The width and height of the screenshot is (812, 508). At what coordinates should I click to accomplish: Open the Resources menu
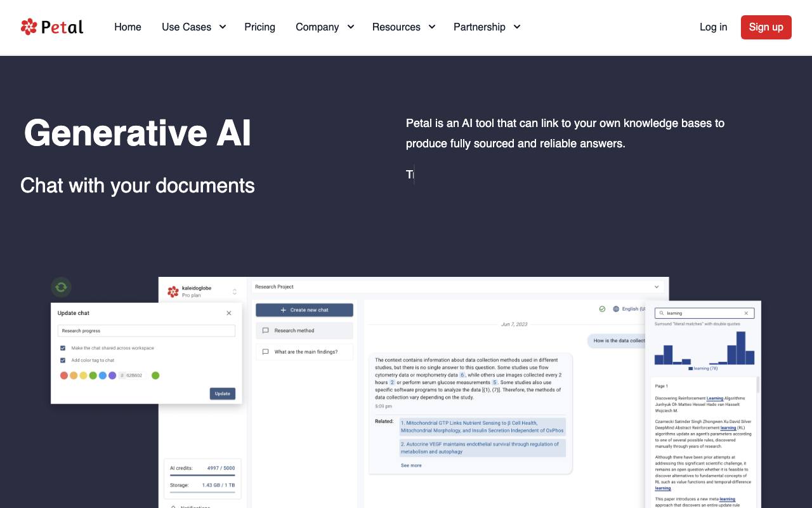(396, 27)
